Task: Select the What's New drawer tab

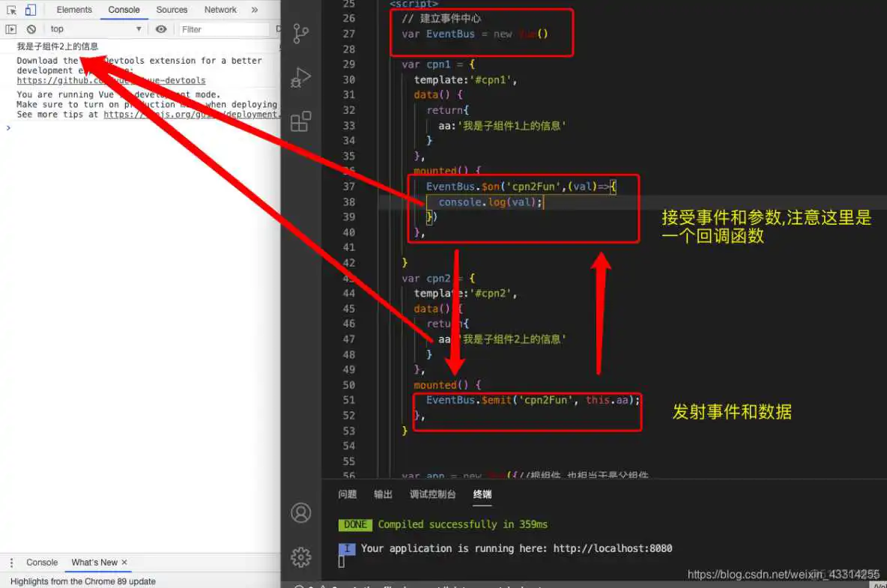Action: click(94, 563)
